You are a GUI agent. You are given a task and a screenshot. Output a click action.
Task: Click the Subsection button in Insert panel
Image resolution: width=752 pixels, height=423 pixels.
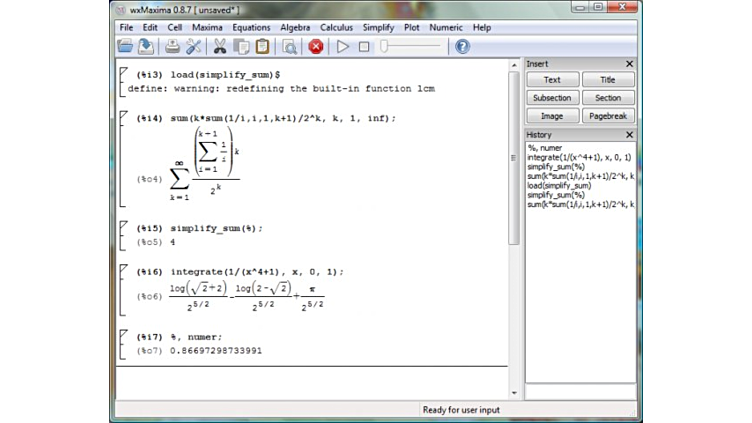coord(552,98)
